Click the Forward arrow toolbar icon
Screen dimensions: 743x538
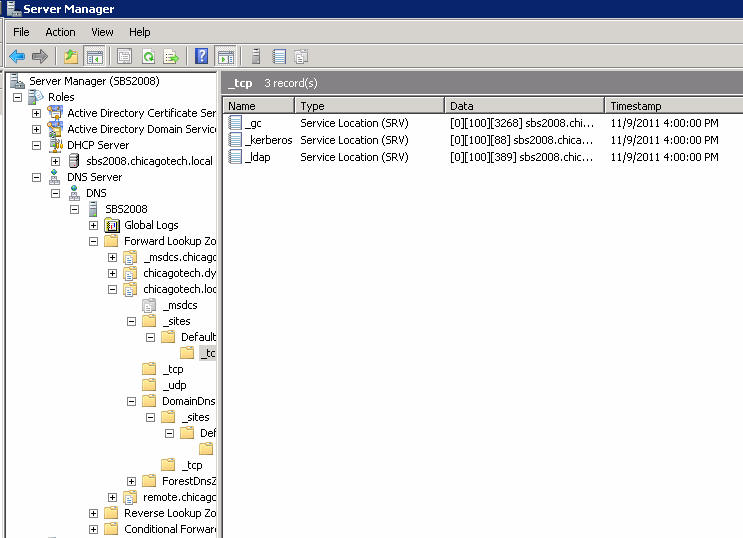click(x=40, y=56)
